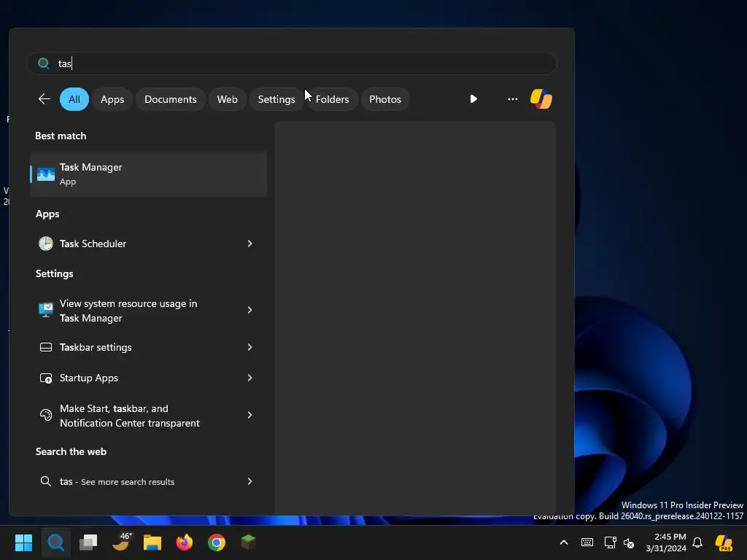Open clock and calendar 2:45 PM
The image size is (747, 560).
(666, 542)
